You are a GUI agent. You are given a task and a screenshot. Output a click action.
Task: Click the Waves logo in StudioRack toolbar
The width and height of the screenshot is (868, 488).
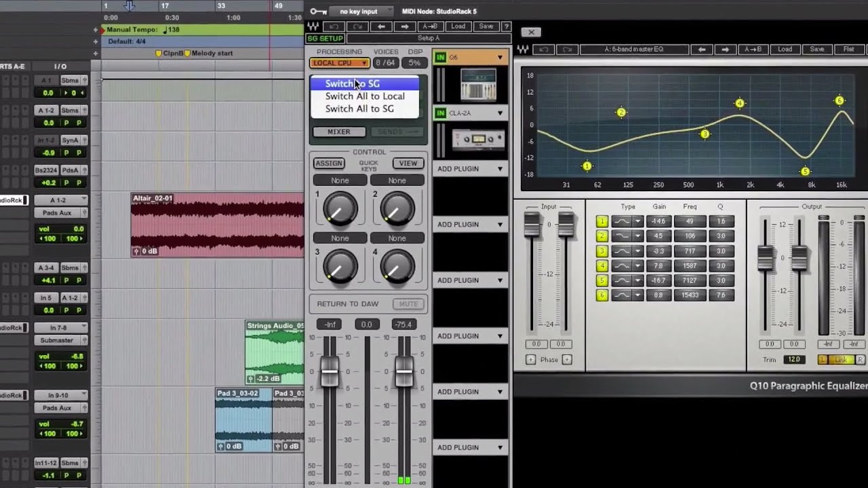coord(313,26)
